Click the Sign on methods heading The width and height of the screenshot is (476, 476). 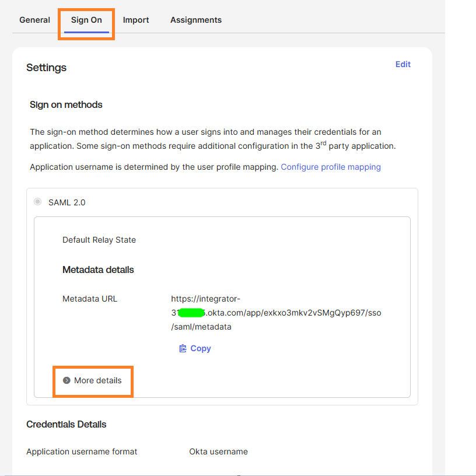tap(66, 105)
